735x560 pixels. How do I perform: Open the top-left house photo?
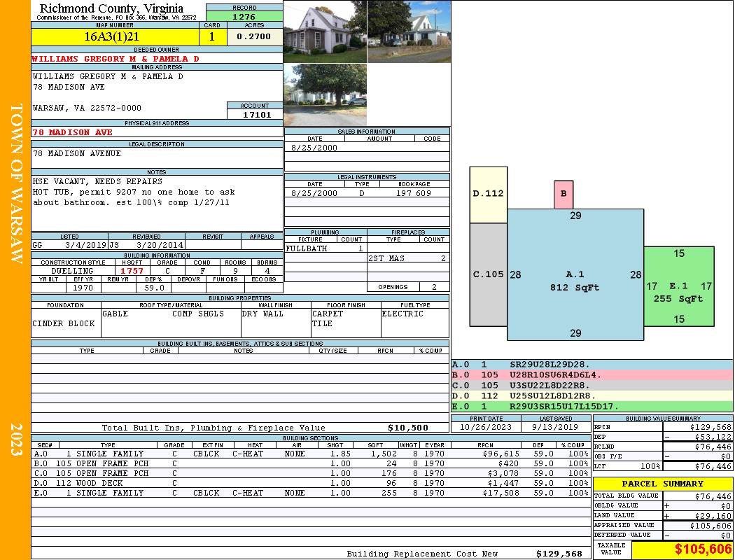(325, 31)
